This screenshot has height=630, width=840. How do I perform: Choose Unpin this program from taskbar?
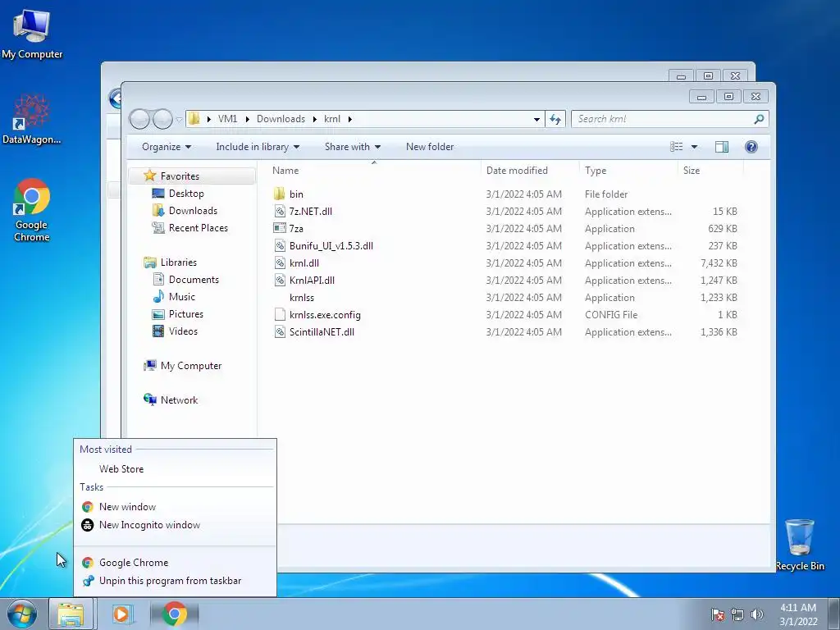coord(175,581)
